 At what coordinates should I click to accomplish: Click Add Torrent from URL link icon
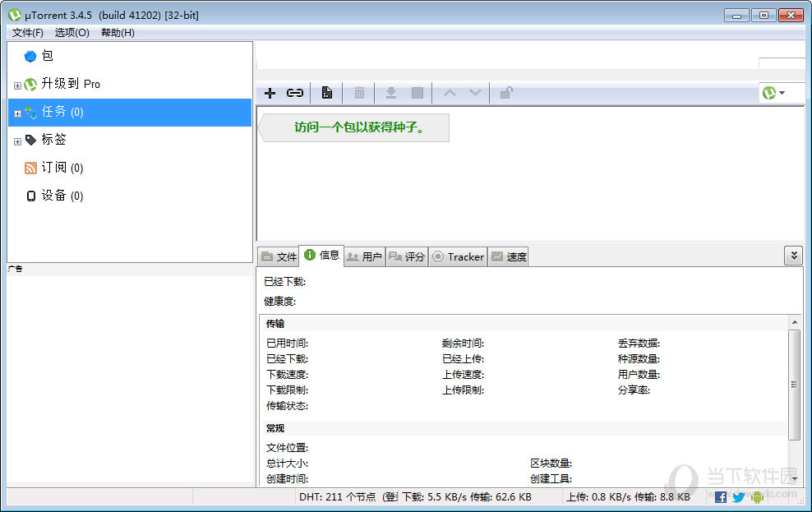295,93
